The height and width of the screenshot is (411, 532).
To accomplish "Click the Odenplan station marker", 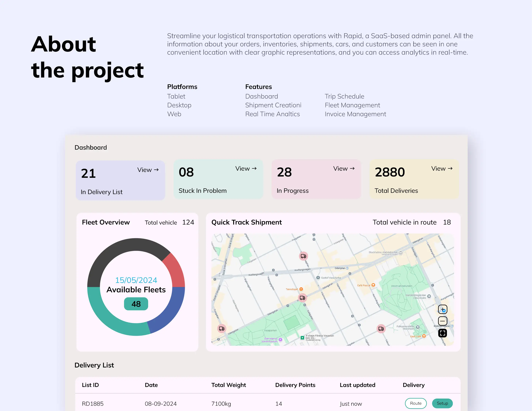I will (347, 268).
